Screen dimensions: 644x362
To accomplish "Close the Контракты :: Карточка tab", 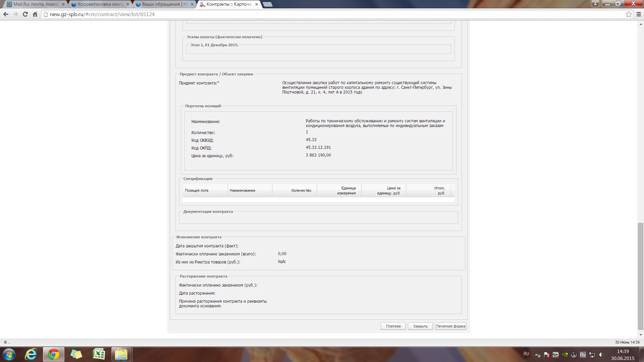I will click(x=257, y=4).
